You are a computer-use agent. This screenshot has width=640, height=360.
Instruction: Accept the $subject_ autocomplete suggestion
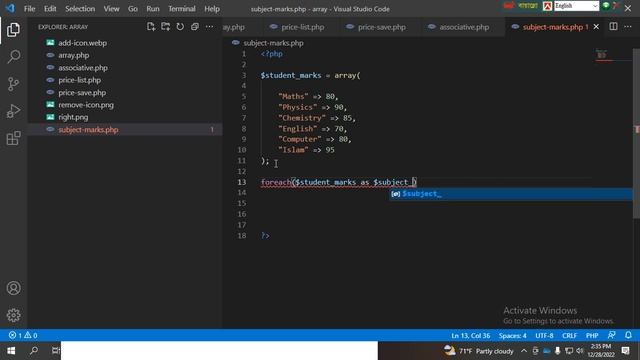coord(510,194)
